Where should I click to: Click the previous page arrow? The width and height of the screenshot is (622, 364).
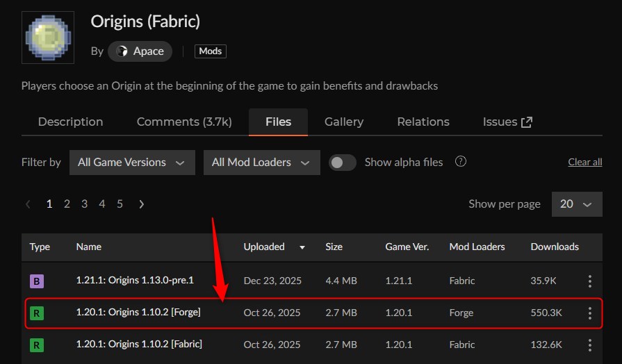(28, 204)
